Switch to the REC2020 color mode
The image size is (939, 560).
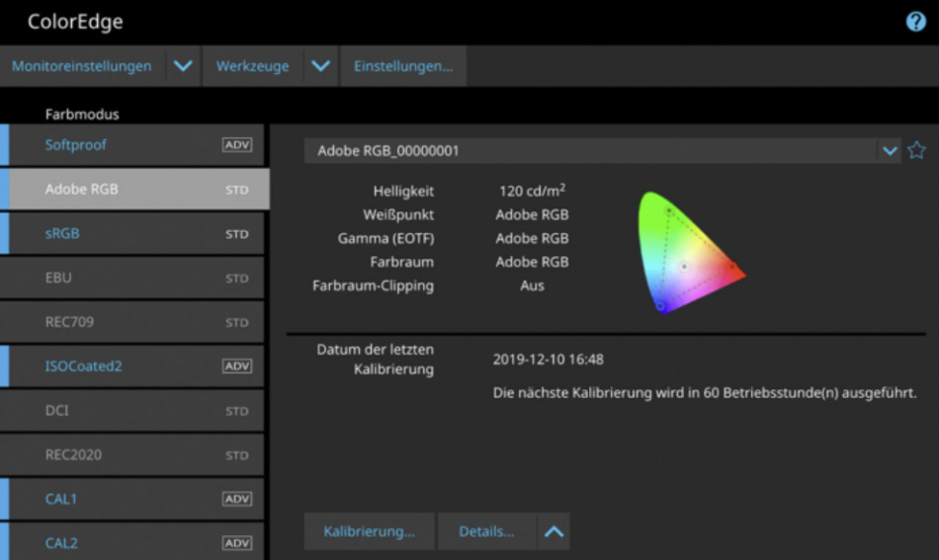(133, 455)
